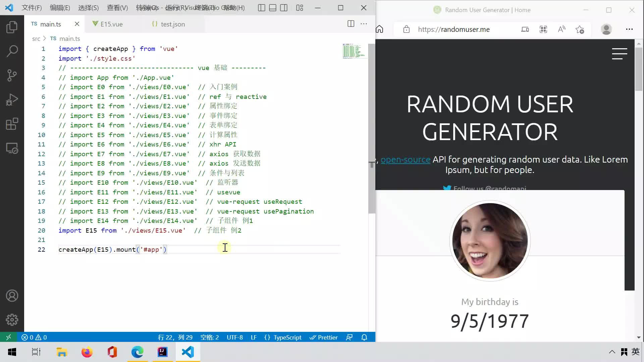Image resolution: width=644 pixels, height=362 pixels.
Task: Show errors and warnings count in status bar
Action: (34, 337)
